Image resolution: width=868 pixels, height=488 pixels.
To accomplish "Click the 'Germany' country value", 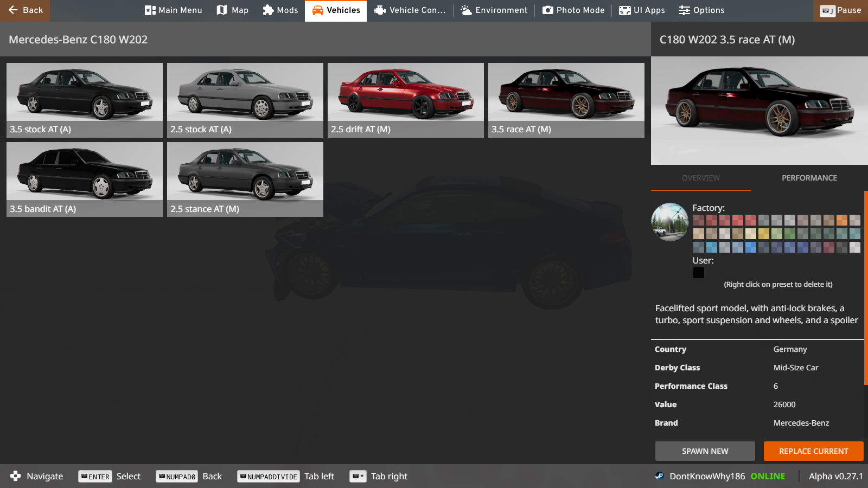I will 790,349.
